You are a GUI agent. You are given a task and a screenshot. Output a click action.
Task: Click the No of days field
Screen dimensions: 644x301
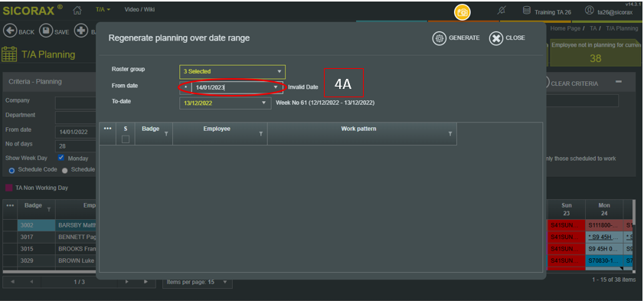76,146
